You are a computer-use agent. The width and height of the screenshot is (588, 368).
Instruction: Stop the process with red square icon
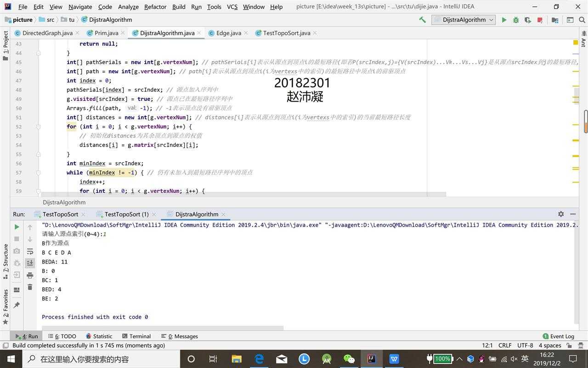click(540, 20)
